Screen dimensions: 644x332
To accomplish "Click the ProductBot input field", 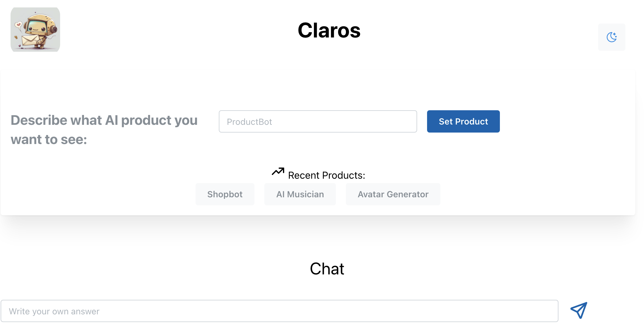I will tap(318, 121).
